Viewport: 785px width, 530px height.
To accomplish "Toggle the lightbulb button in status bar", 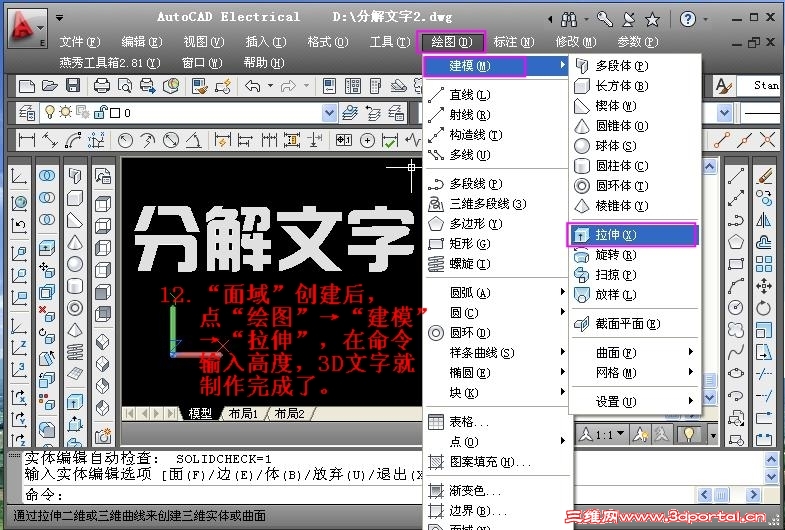I will [x=689, y=434].
